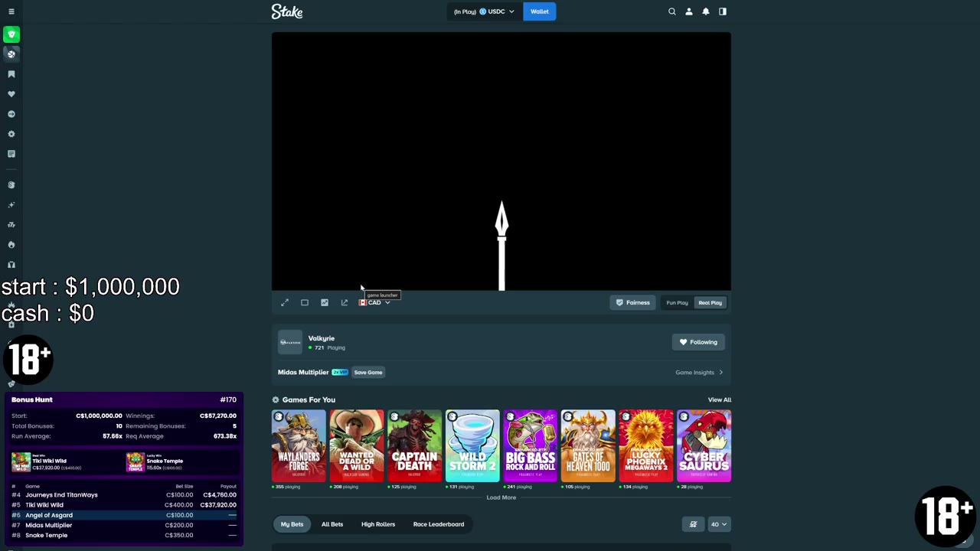Select Snake Temple row in Bonus Hunt list
This screenshot has width=980, height=551.
pyautogui.click(x=124, y=535)
